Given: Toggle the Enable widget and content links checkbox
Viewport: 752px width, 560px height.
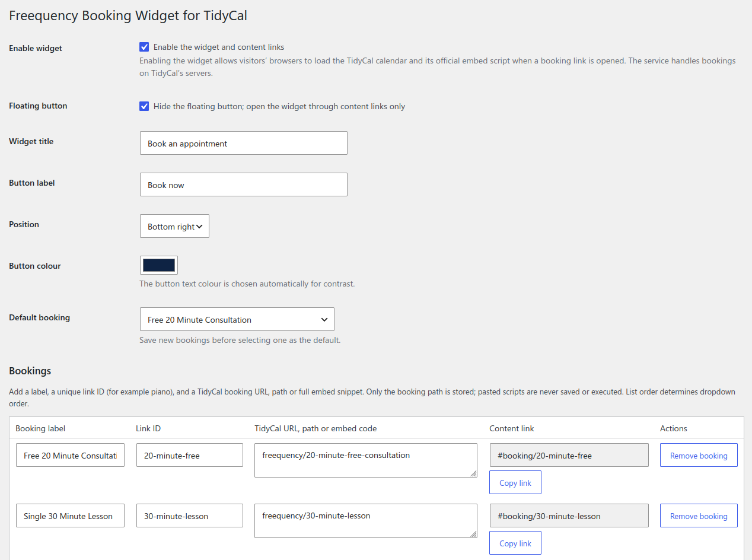Looking at the screenshot, I should tap(144, 47).
